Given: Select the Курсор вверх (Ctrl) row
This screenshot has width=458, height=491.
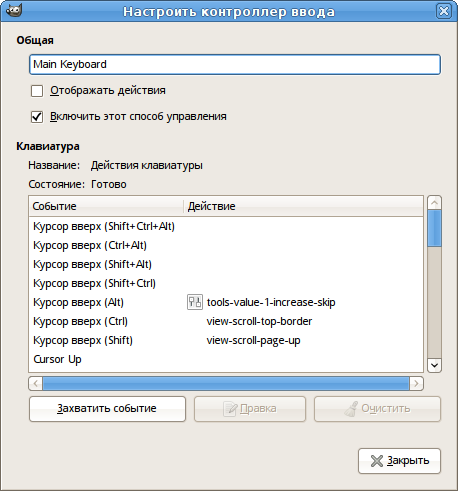Looking at the screenshot, I should [x=226, y=321].
